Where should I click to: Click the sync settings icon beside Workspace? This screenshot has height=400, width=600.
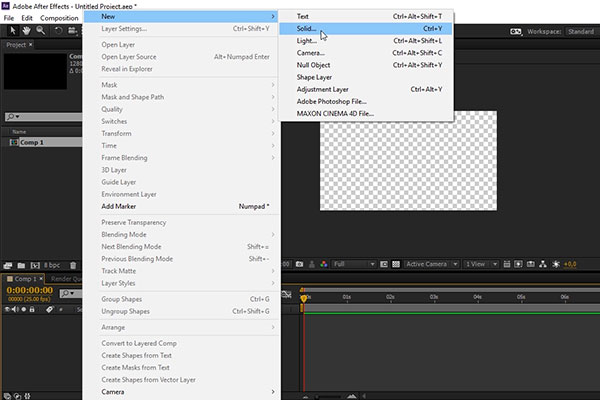tap(515, 31)
